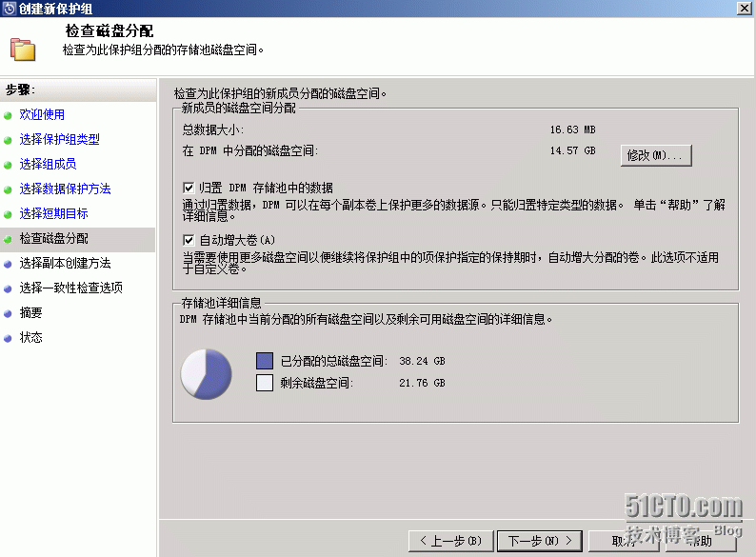The width and height of the screenshot is (756, 557).
Task: Click the title bar clock icon
Action: [x=9, y=9]
